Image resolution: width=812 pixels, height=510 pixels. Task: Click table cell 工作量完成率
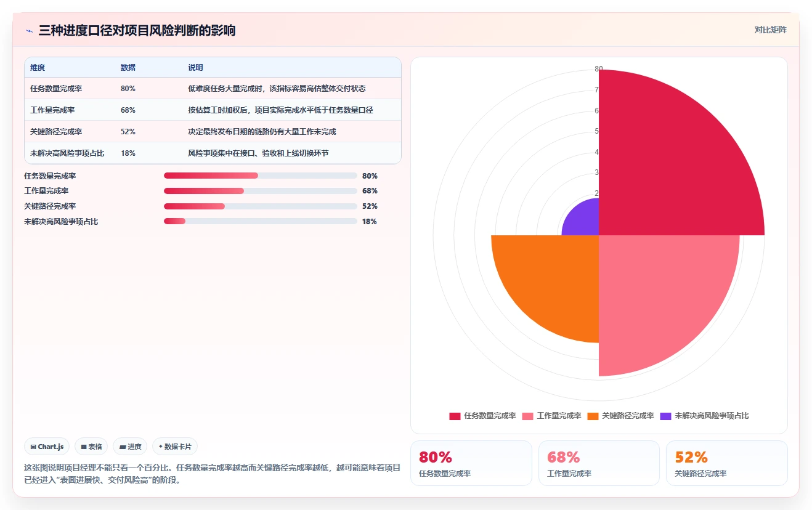pos(52,110)
